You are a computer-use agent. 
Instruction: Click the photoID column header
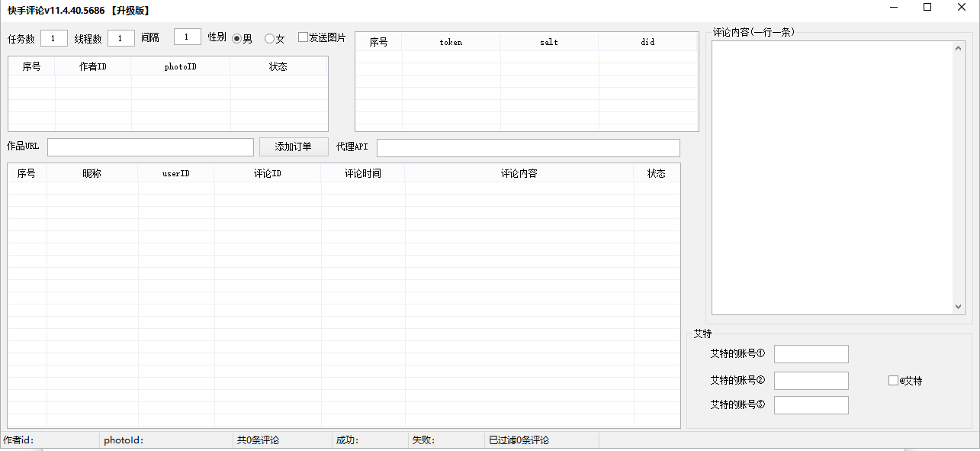(181, 66)
